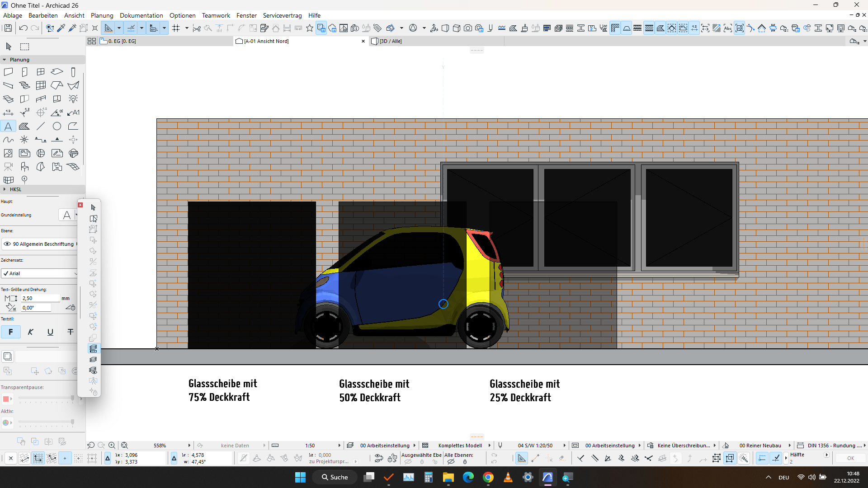Viewport: 868px width, 488px height.
Task: Click the text size input field
Action: tap(40, 298)
